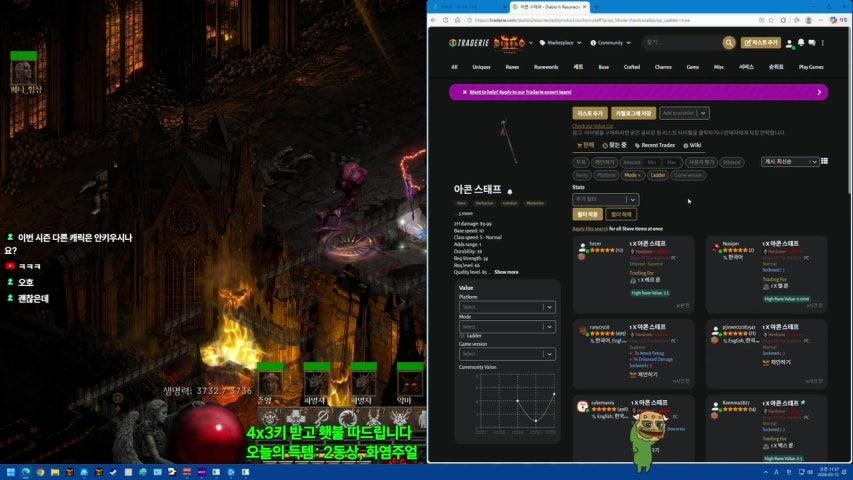Reload the Traderie page

(x=446, y=20)
